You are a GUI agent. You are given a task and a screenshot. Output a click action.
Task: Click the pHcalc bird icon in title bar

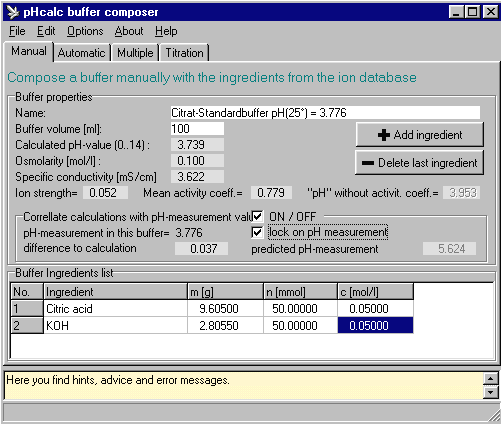13,12
